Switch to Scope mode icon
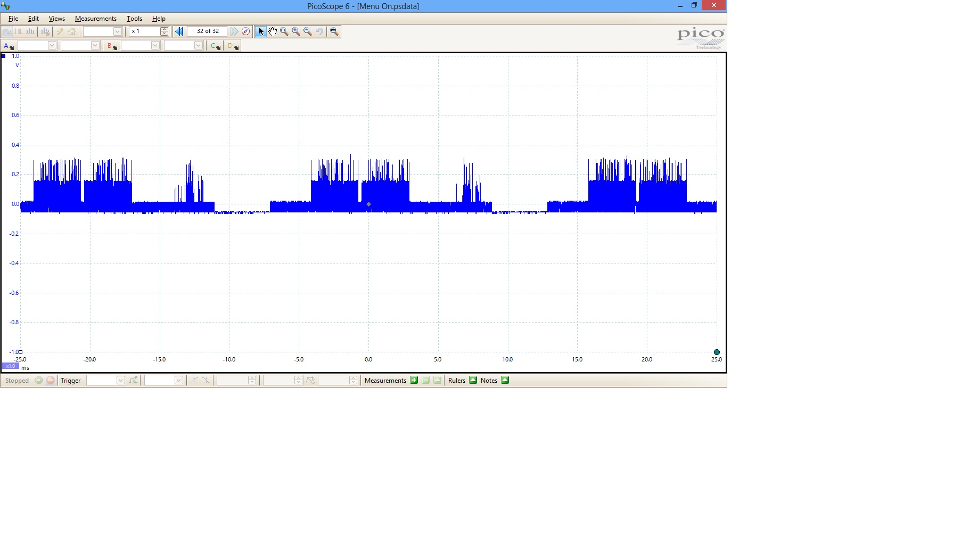Viewport: 953px width, 560px height. 7,31
